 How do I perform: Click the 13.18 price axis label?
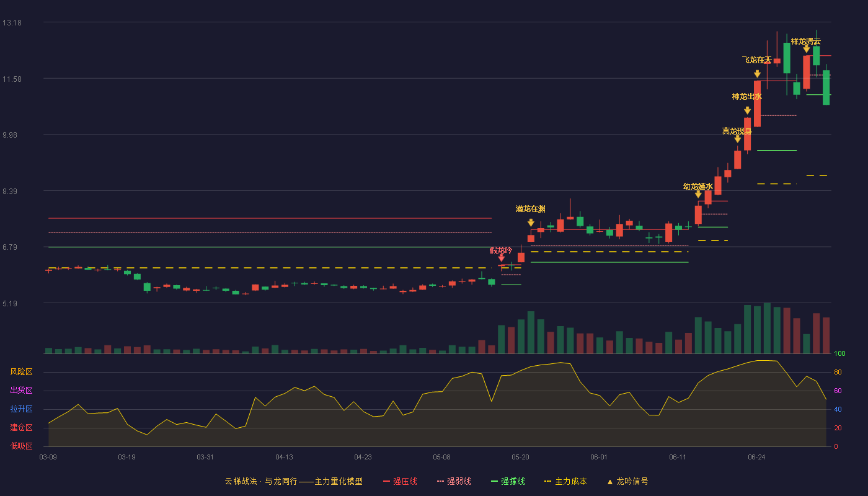click(12, 23)
